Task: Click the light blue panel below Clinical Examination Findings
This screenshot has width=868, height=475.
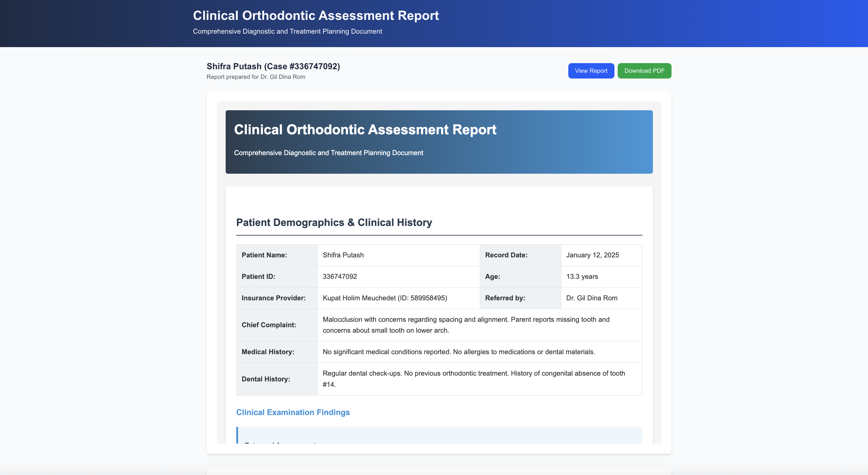Action: point(439,435)
